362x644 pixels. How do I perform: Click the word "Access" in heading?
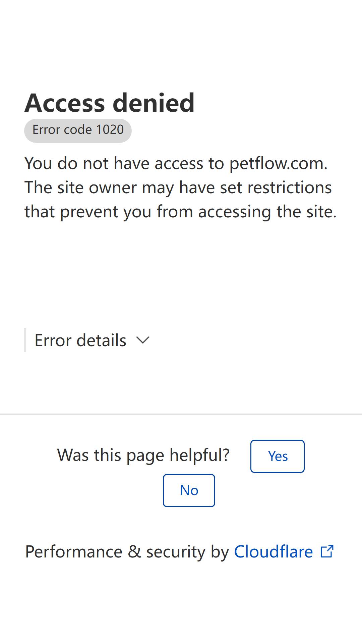tap(65, 103)
